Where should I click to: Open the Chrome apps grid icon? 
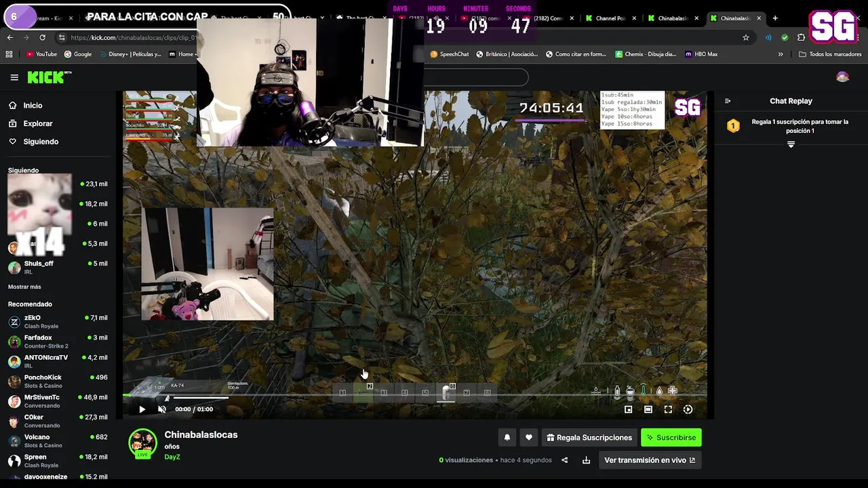tap(9, 54)
